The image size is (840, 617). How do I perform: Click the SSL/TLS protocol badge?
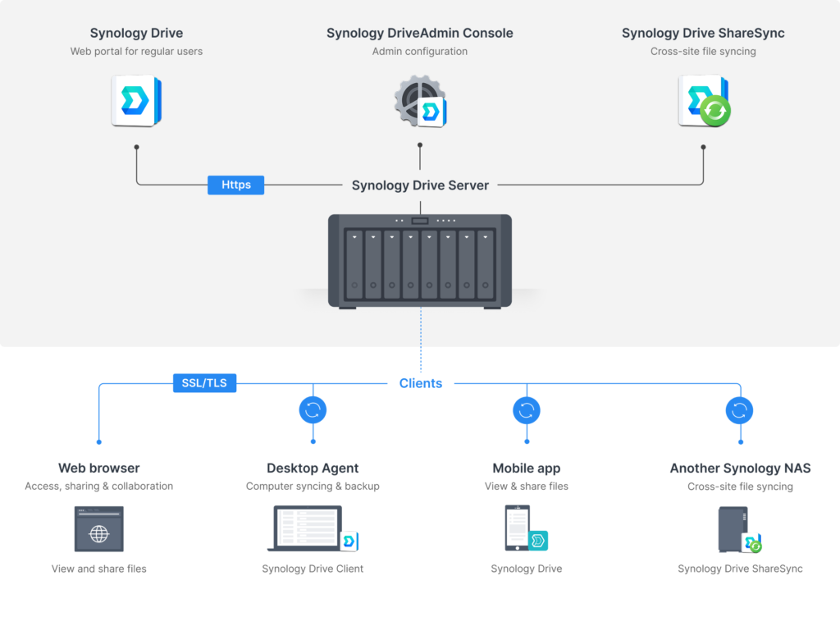click(x=204, y=383)
